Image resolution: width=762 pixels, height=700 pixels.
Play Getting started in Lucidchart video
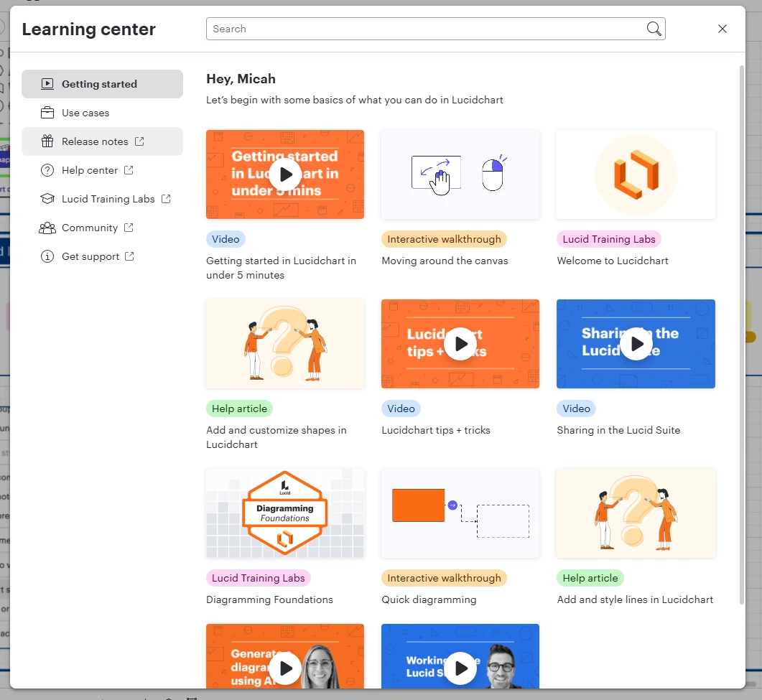tap(285, 174)
